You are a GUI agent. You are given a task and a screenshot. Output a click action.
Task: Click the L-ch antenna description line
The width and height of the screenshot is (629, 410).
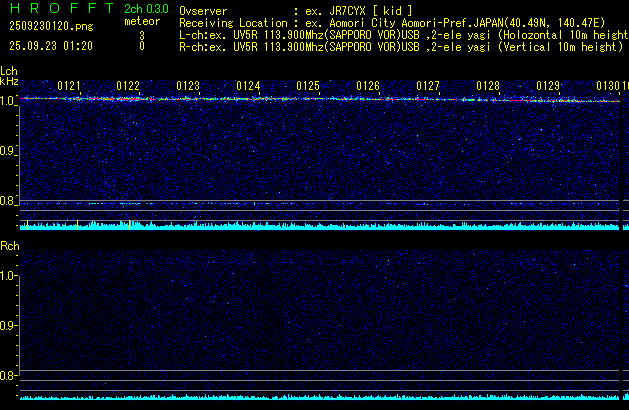400,34
